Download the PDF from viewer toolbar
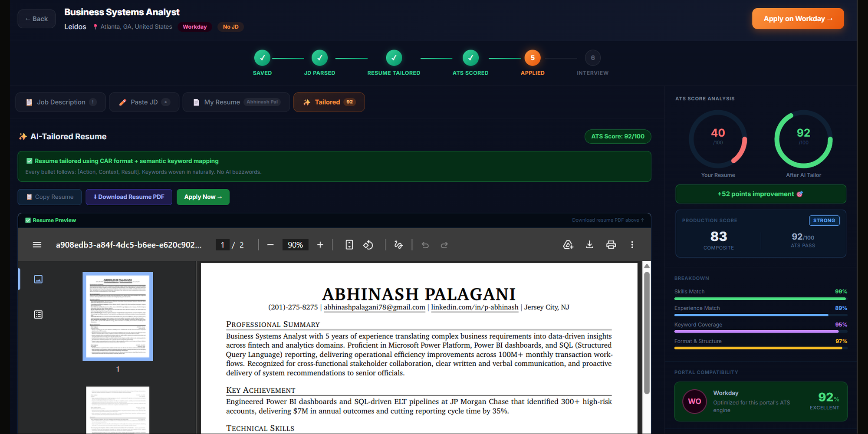The image size is (868, 434). coord(589,245)
